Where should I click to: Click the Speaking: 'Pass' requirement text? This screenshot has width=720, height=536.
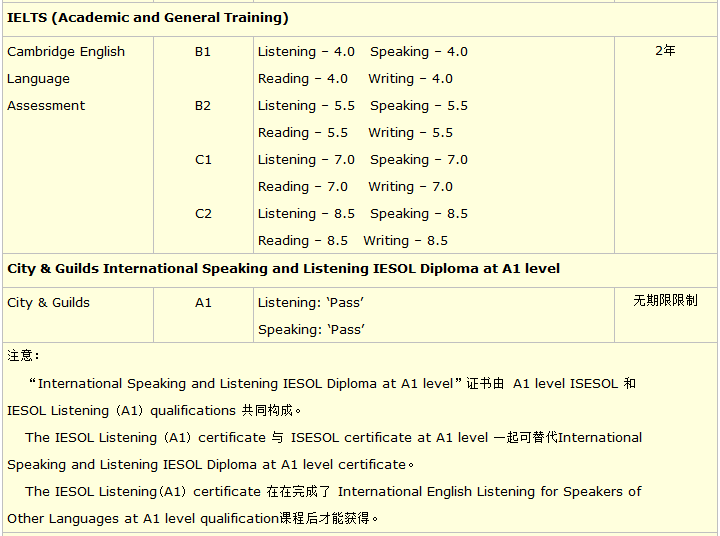point(311,330)
